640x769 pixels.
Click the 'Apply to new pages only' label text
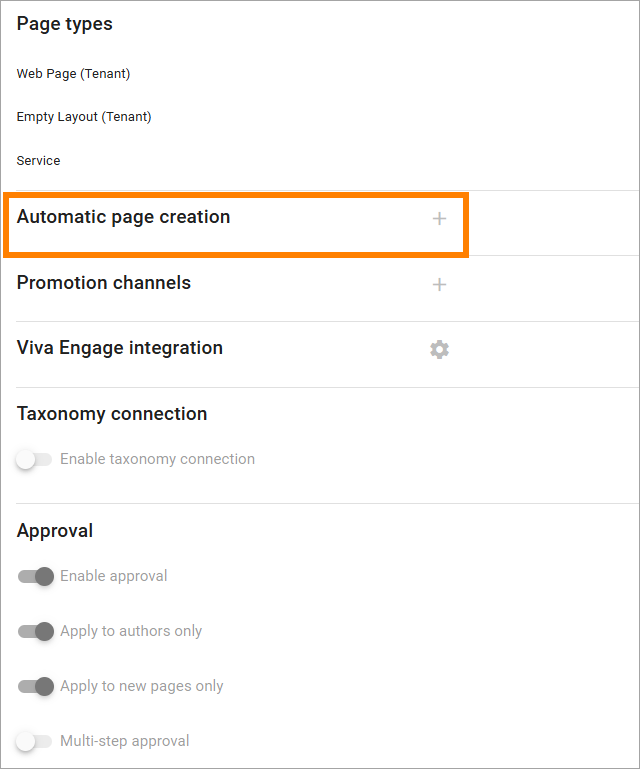142,686
